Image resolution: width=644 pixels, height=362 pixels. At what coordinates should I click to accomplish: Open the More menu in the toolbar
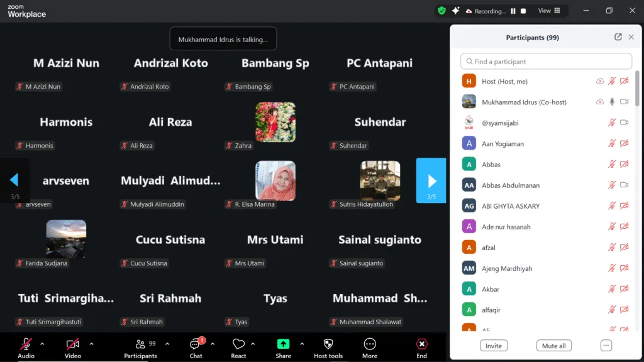coord(370,344)
